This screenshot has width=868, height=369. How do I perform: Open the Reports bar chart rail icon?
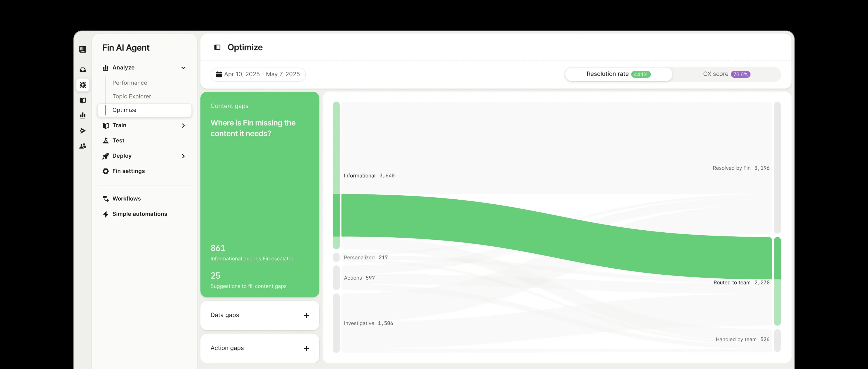83,115
